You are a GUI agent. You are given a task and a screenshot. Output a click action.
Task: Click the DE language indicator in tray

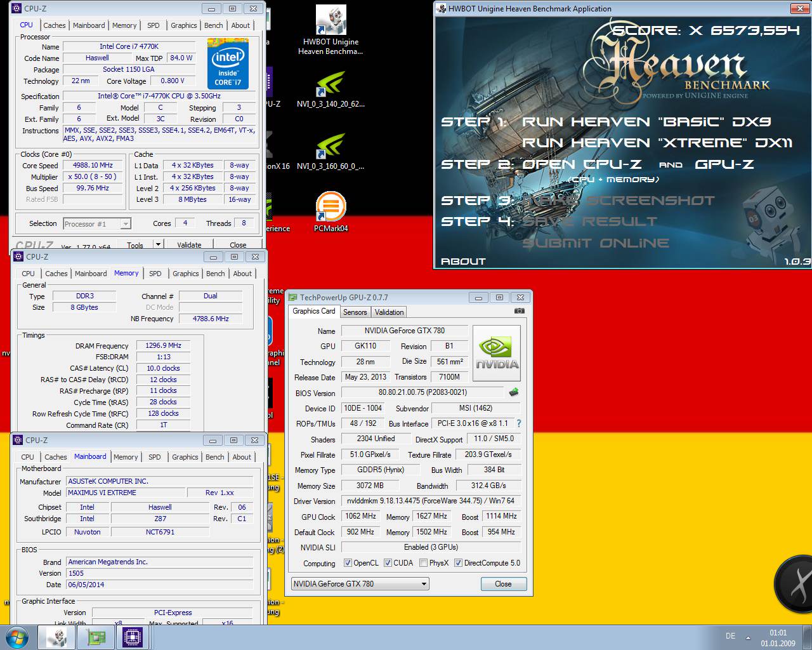[x=730, y=636]
